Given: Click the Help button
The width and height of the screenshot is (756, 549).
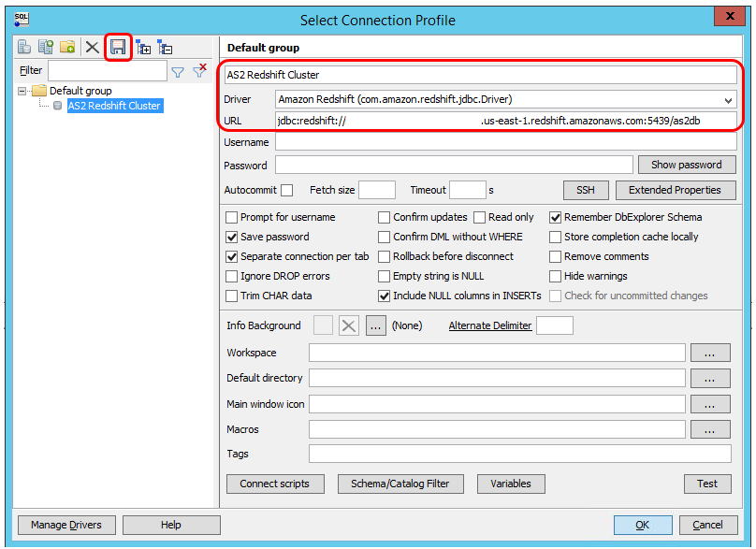Looking at the screenshot, I should click(171, 525).
